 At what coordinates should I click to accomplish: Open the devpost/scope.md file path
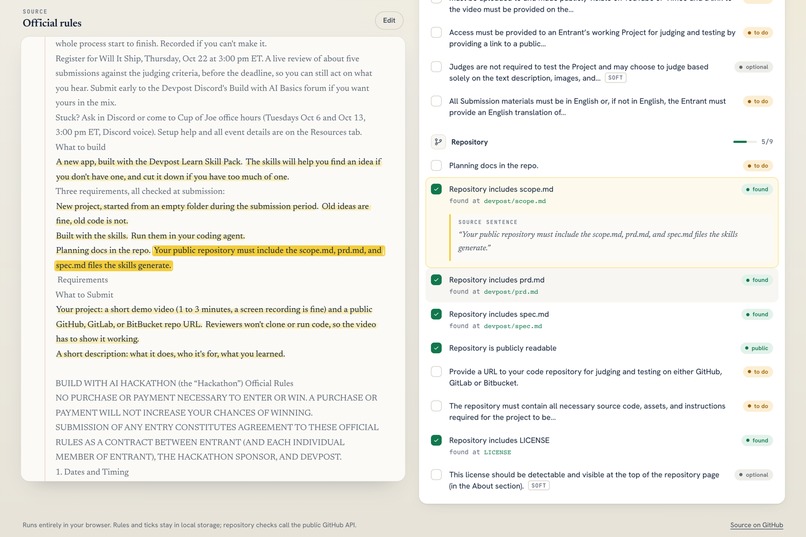(515, 201)
